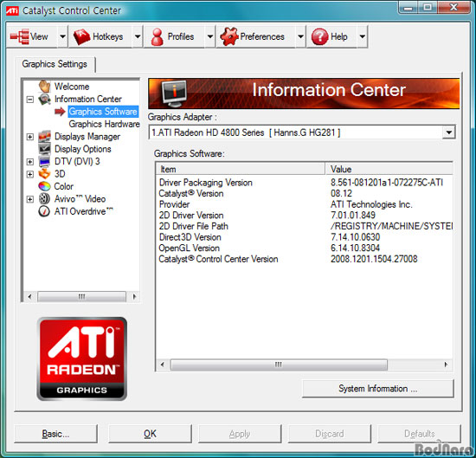Click the Hotkeys toolbar icon
Image resolution: width=476 pixels, height=458 pixels.
coord(81,36)
